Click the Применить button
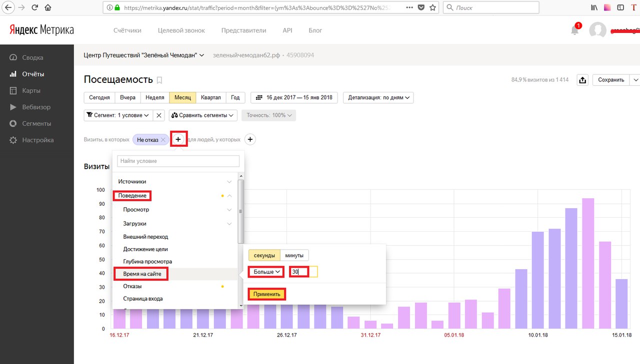 click(267, 294)
